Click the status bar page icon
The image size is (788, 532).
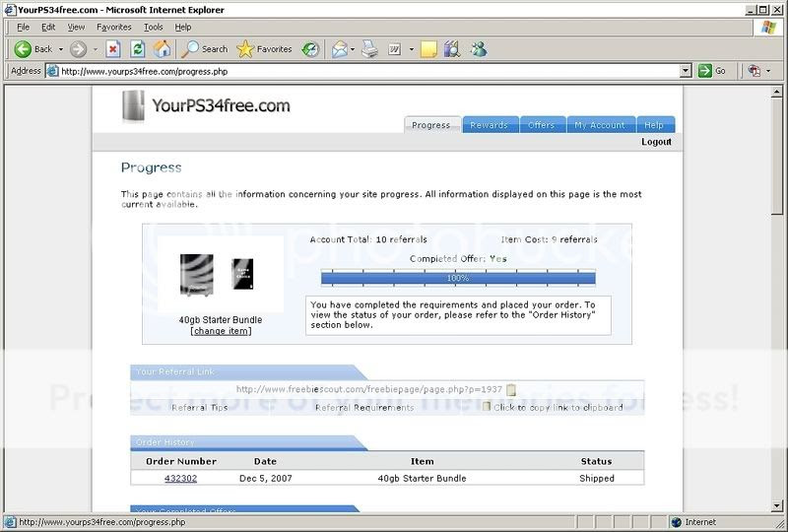click(x=10, y=522)
